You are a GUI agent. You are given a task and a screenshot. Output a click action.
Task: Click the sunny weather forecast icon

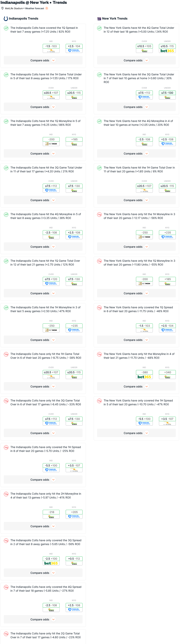[47, 8]
